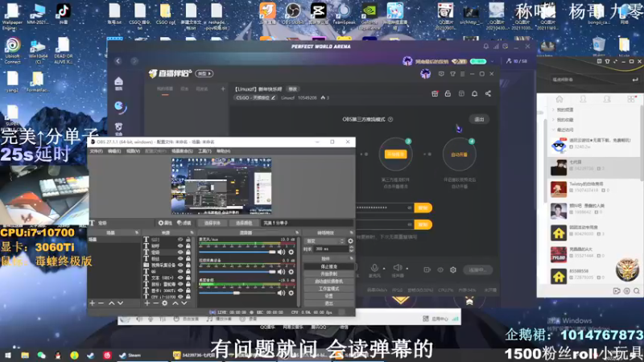
Task: Click 停止推流 in OBS controls
Action: tap(328, 266)
